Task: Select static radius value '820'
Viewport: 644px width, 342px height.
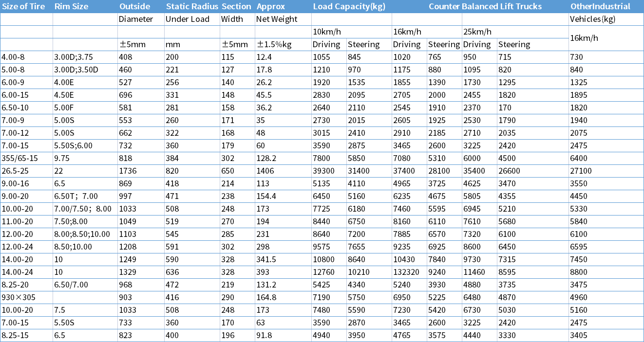Action: (x=172, y=171)
